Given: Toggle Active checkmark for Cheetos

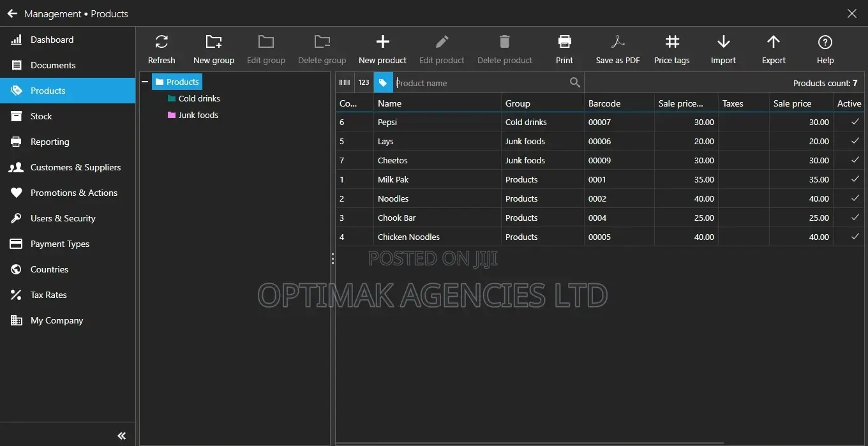Looking at the screenshot, I should click(x=855, y=160).
